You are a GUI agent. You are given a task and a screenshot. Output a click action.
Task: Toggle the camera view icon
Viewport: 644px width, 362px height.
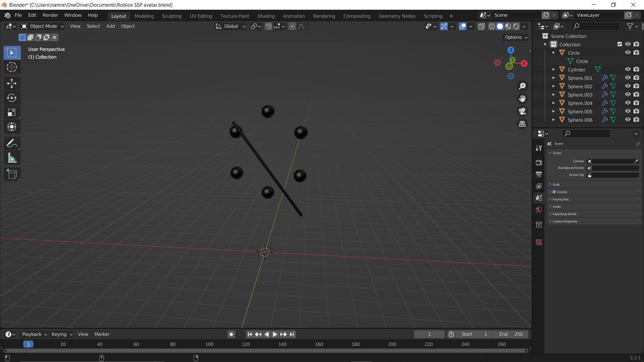(x=522, y=112)
